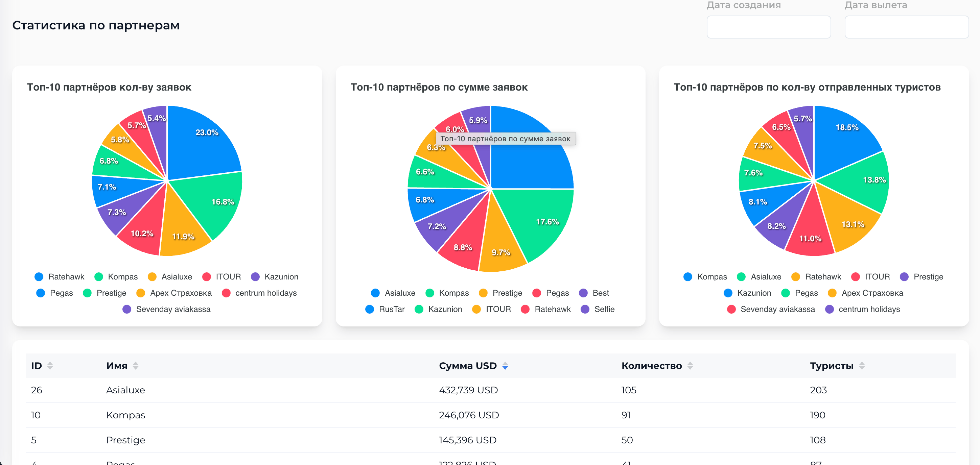The image size is (980, 465).
Task: Click the 246,076 USD cell
Action: pyautogui.click(x=469, y=415)
